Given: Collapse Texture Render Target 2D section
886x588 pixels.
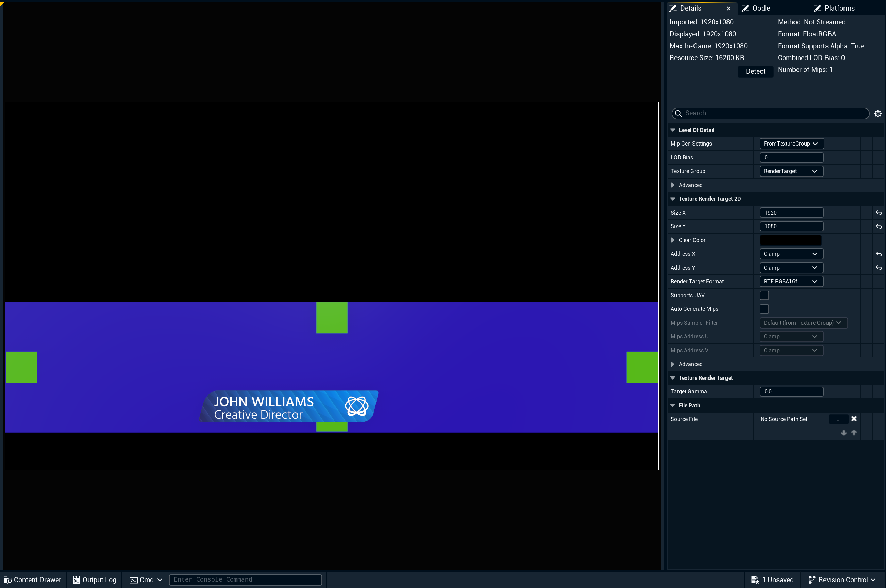Looking at the screenshot, I should point(673,199).
